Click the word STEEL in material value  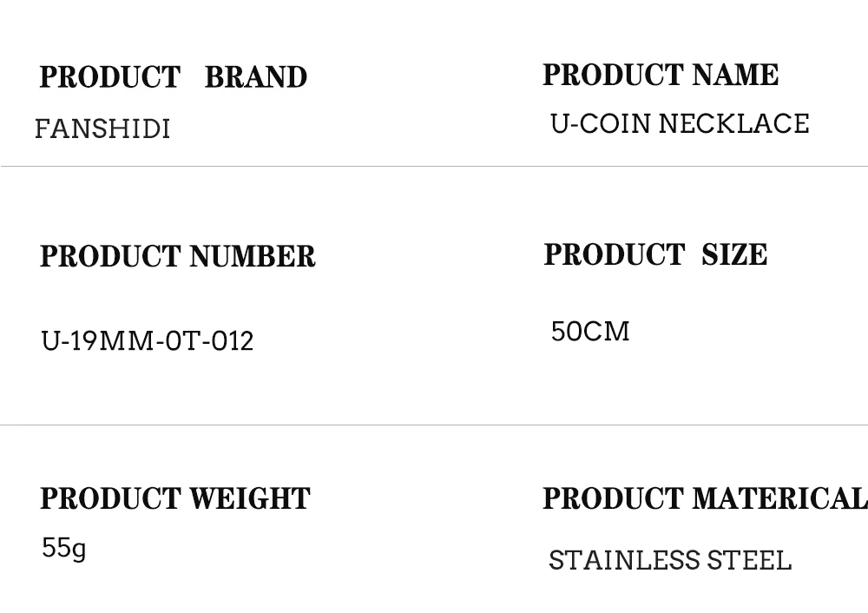pos(748,561)
